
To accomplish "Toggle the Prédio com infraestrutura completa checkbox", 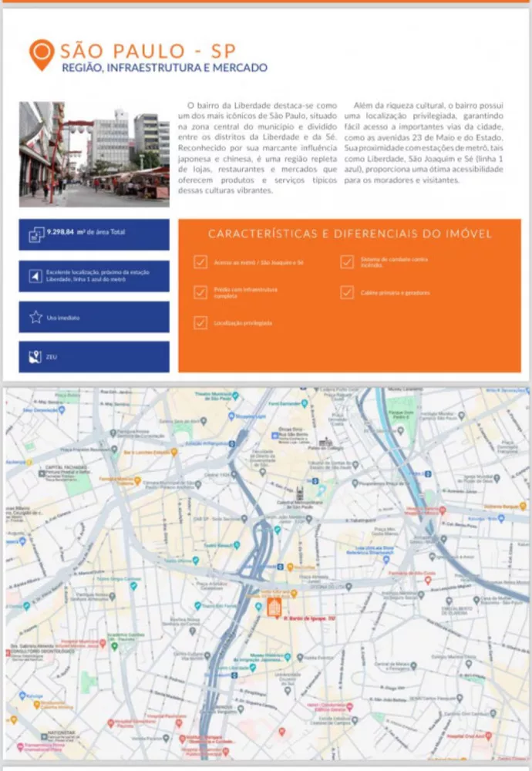I will point(200,292).
